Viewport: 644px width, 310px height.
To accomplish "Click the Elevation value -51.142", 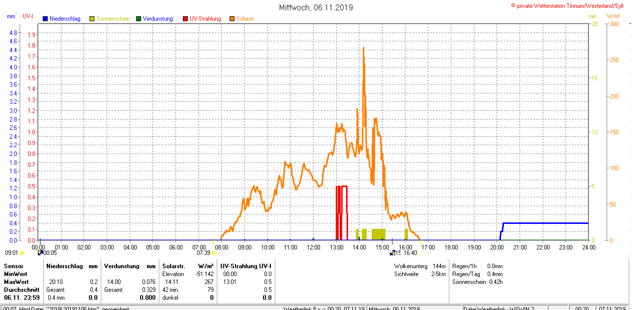I will pyautogui.click(x=204, y=274).
